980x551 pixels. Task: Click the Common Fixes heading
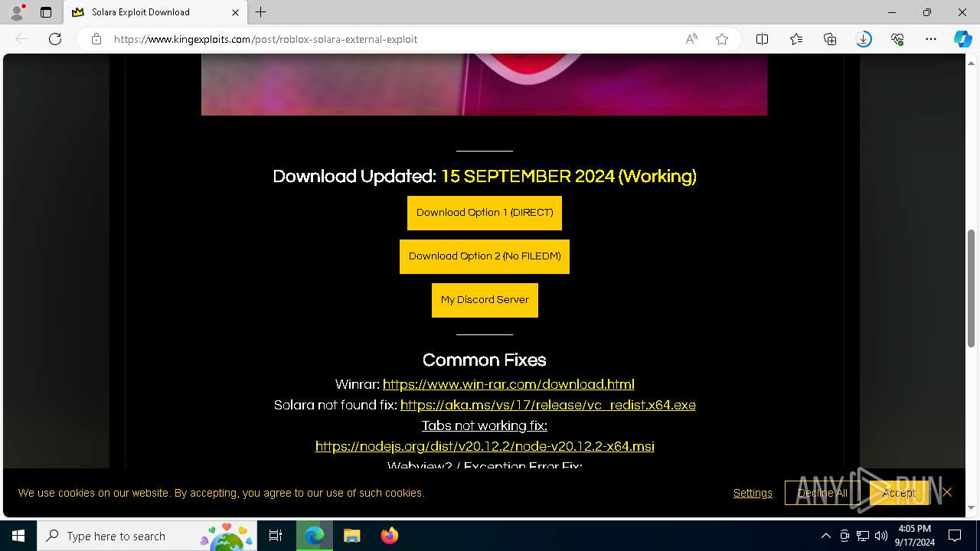485,360
